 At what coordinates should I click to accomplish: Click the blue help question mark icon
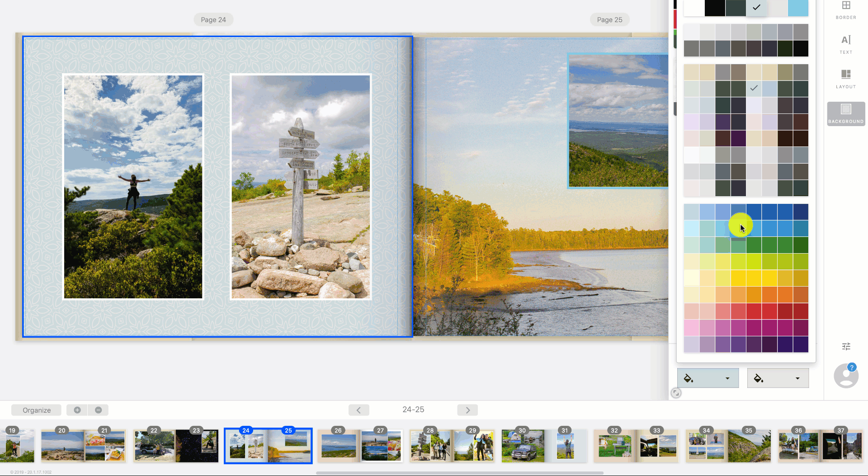click(x=852, y=368)
